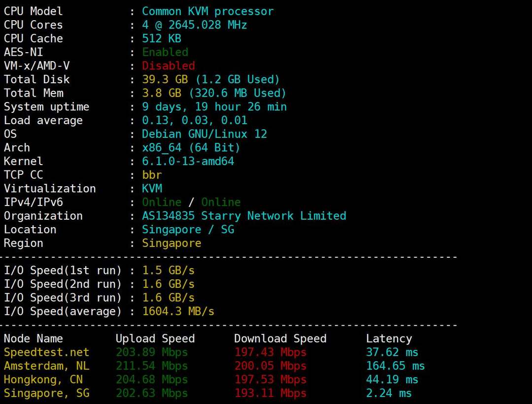Click the green 'Enabled' AES-NI status
This screenshot has height=404, width=532.
[165, 52]
